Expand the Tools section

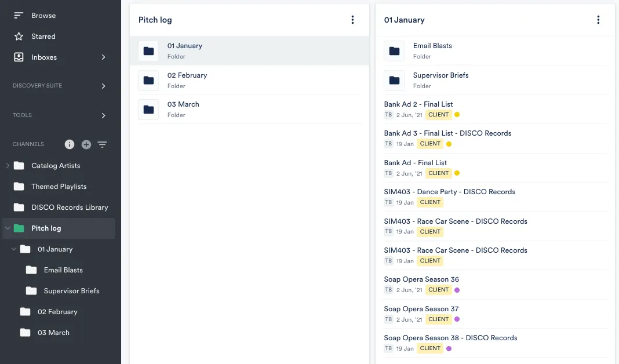point(104,115)
